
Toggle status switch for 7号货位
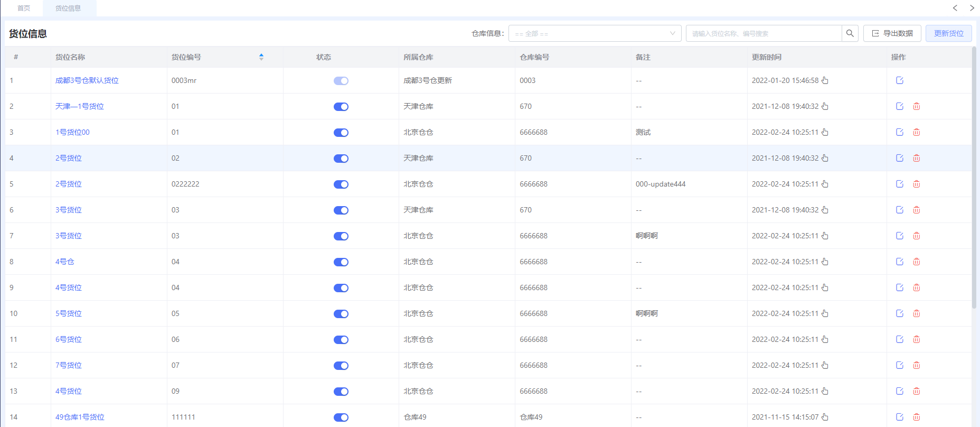pos(341,366)
